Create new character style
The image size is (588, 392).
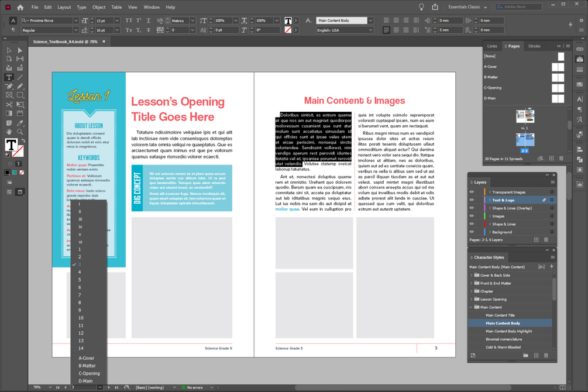[x=536, y=355]
